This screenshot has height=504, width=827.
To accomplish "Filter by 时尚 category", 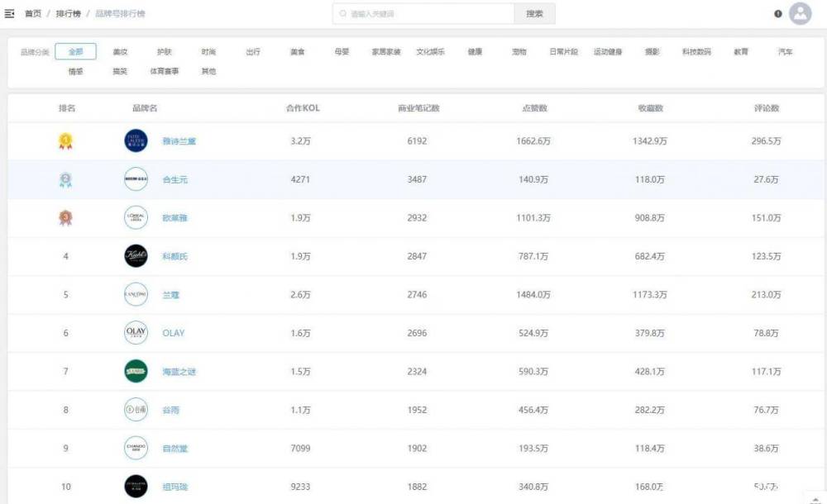I will (x=209, y=52).
